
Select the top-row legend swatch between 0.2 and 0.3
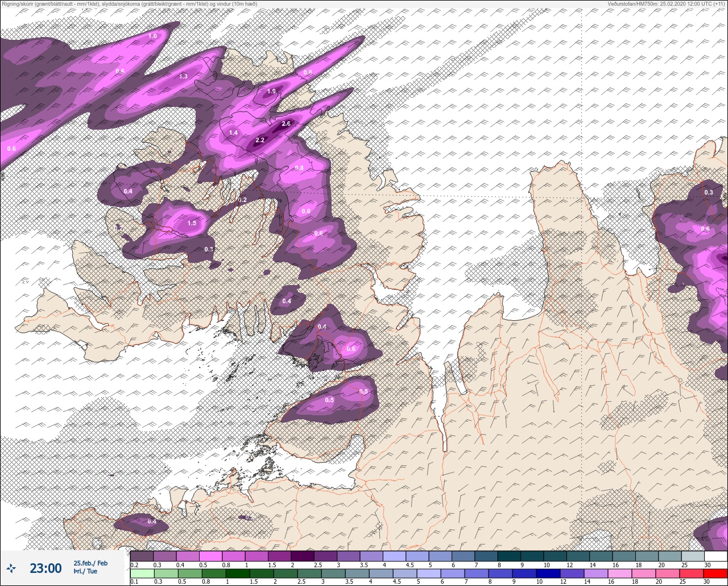point(142,556)
